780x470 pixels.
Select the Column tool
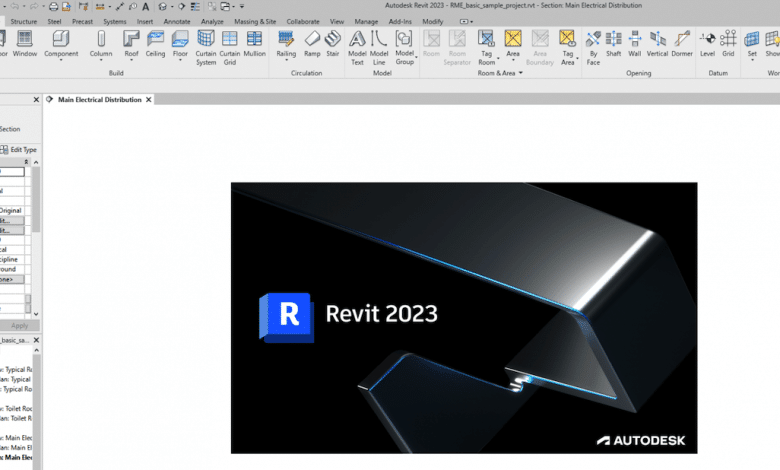pos(101,44)
